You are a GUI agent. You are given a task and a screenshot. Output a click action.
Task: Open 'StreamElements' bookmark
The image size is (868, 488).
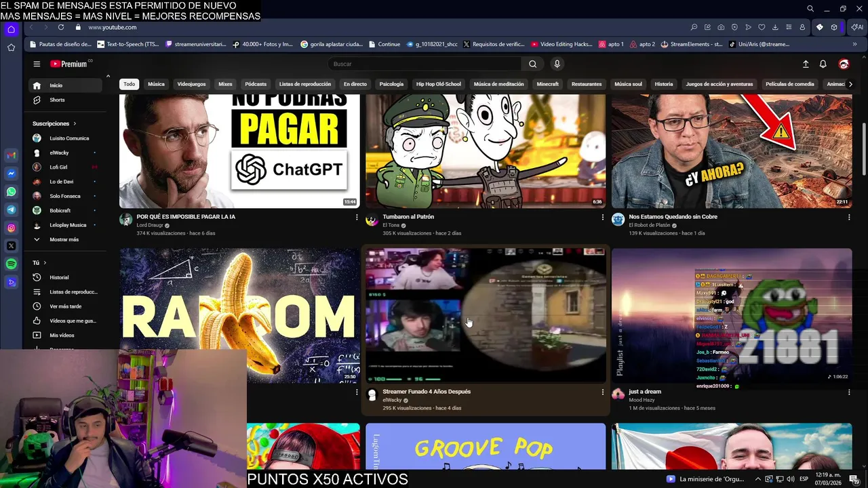tap(691, 44)
